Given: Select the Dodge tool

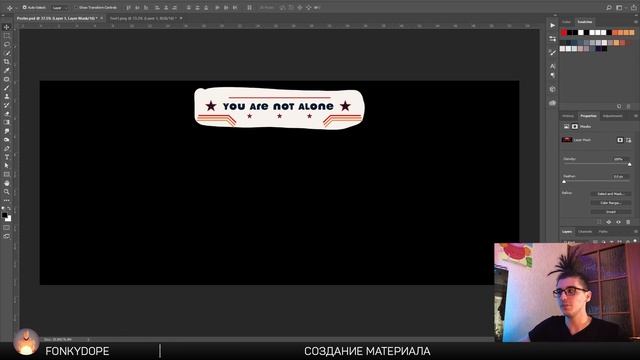Looking at the screenshot, I should [x=7, y=140].
